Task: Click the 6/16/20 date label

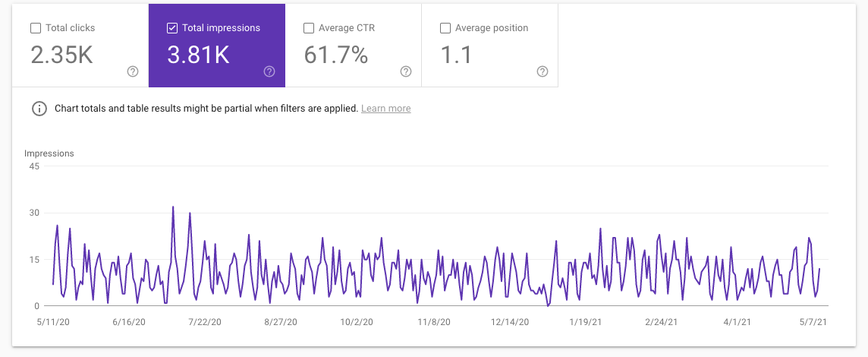Action: [129, 321]
